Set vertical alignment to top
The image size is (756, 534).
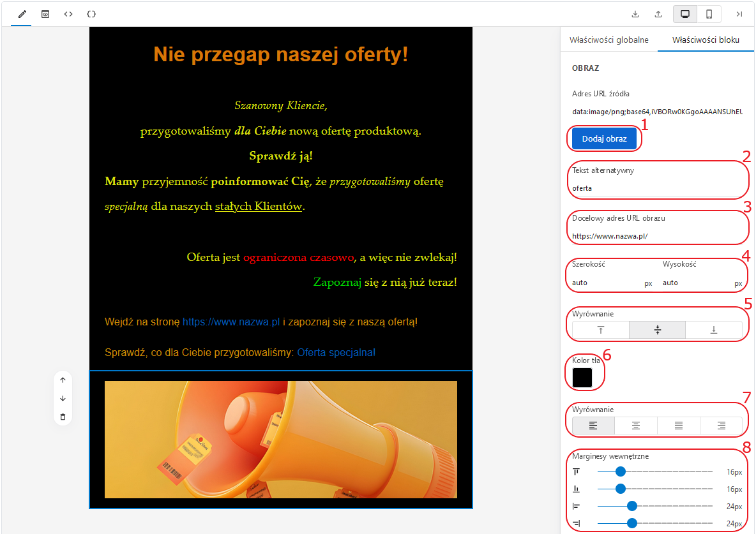(x=600, y=330)
